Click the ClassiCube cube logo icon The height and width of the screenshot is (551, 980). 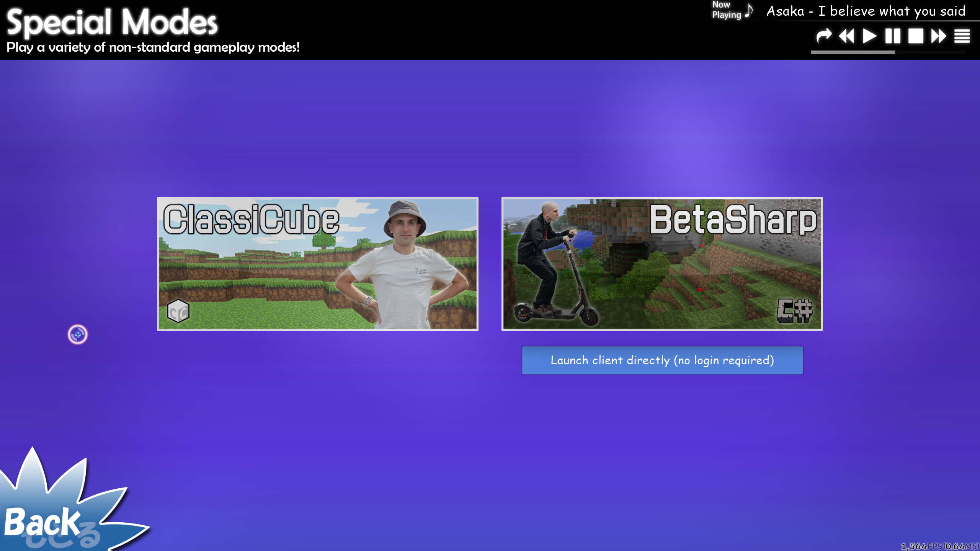(178, 311)
